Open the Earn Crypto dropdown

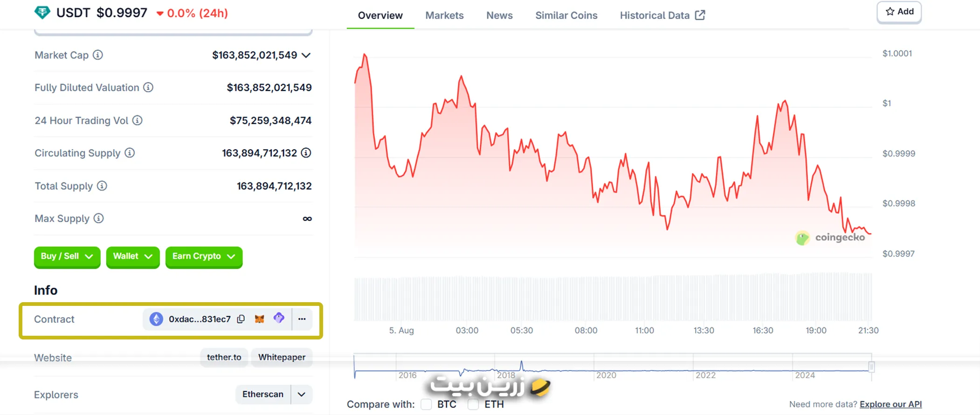[x=204, y=256]
